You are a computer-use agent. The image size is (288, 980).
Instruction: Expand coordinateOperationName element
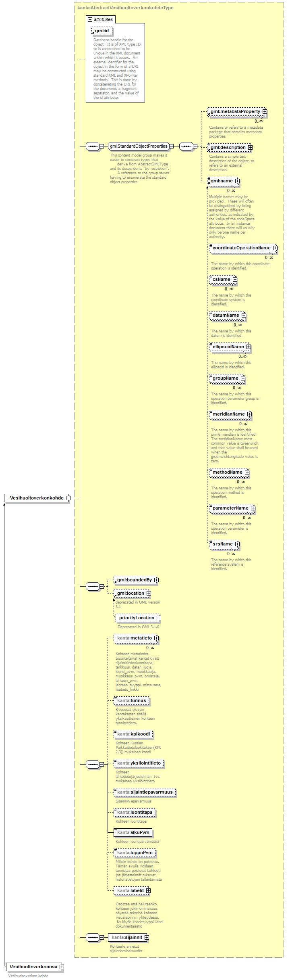click(x=275, y=248)
